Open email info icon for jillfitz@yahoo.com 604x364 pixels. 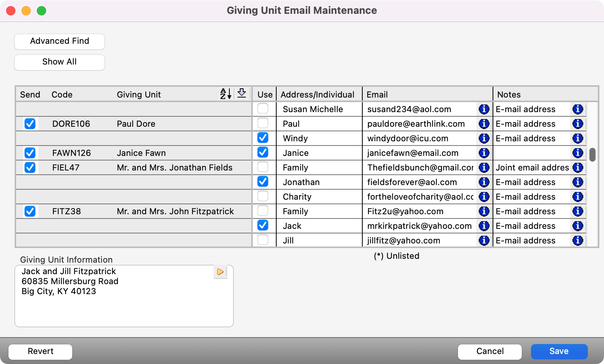(x=484, y=240)
